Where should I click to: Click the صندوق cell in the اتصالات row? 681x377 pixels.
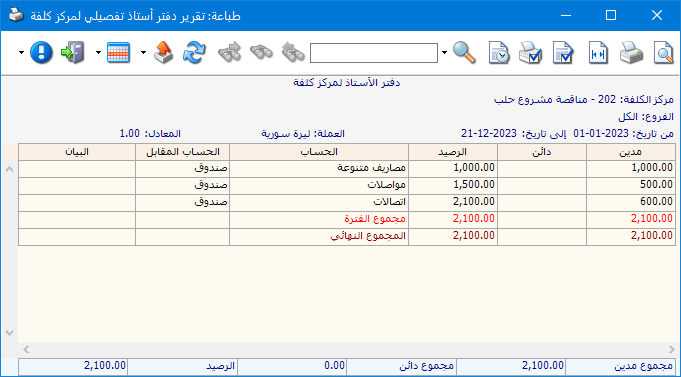(182, 203)
